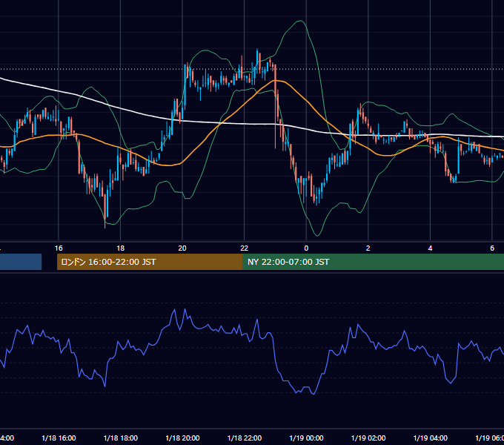Select the blue session bar left of ロンドン
The width and height of the screenshot is (504, 445).
coord(21,262)
